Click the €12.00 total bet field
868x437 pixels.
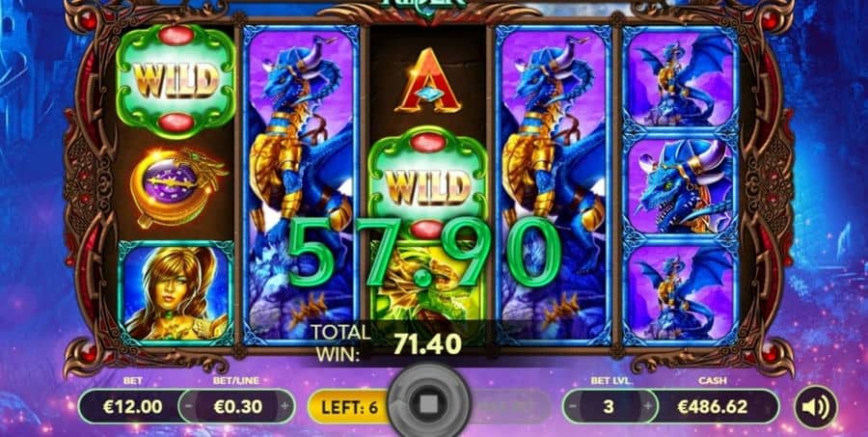click(133, 406)
